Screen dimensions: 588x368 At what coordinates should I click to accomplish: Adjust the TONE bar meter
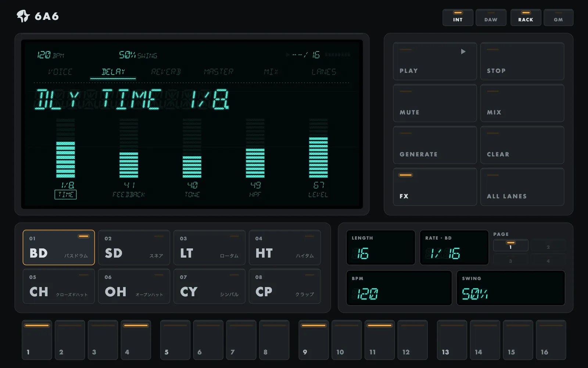click(192, 148)
